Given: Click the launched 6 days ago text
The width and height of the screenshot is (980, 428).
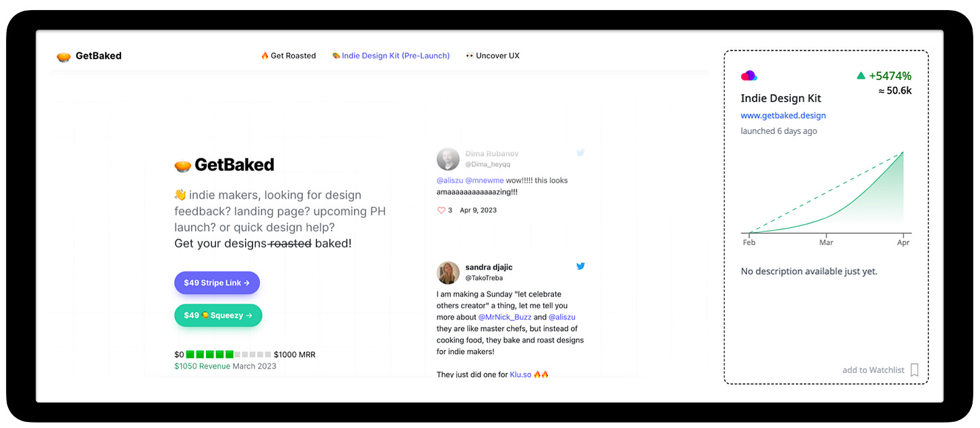Looking at the screenshot, I should coord(779,131).
